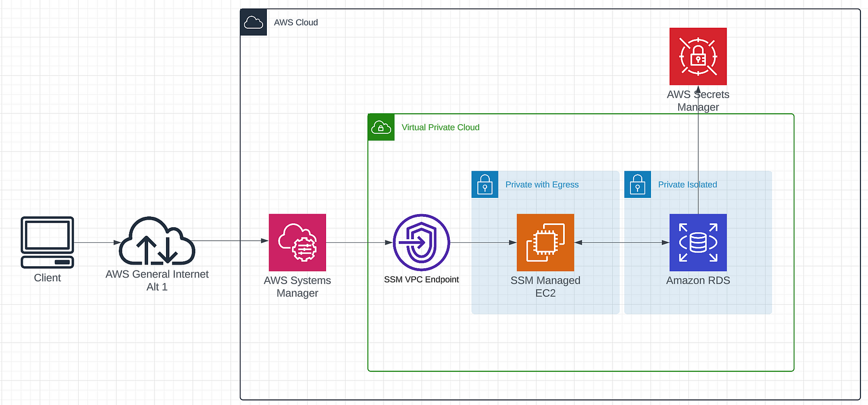The height and width of the screenshot is (405, 868).
Task: Click the Virtual Private Cloud green icon
Action: [x=381, y=127]
